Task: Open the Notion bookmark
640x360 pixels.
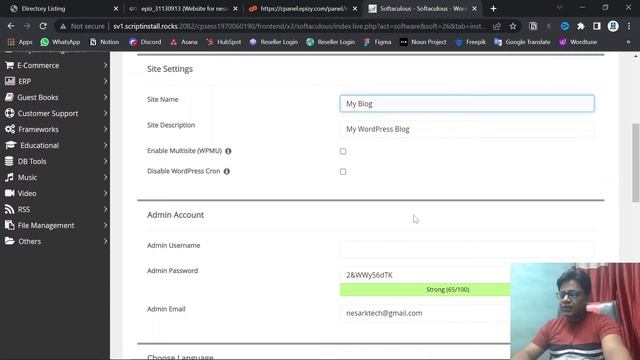Action: coord(104,42)
